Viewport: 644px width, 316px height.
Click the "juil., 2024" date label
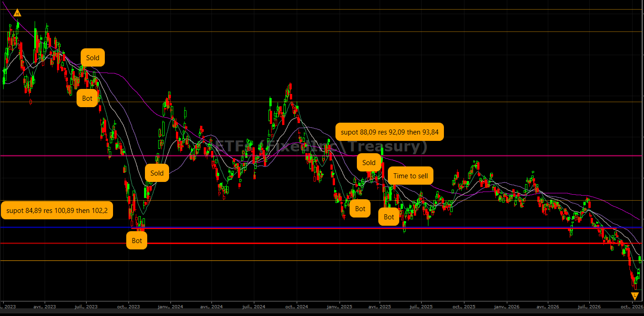[253, 307]
